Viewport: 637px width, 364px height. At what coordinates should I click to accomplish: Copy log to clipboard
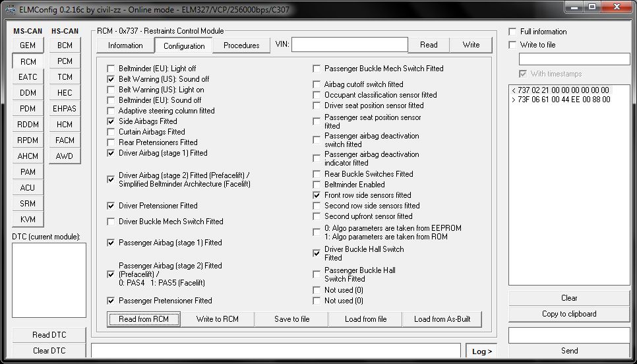pos(569,314)
